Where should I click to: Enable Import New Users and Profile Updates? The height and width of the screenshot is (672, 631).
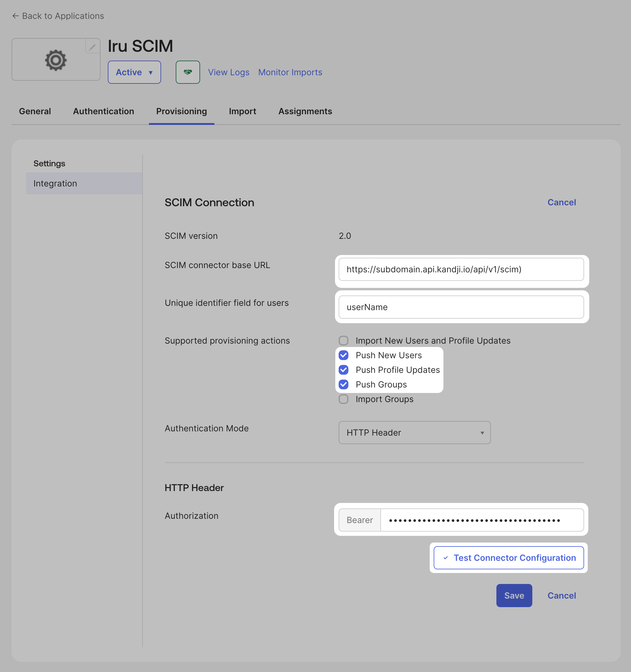pos(344,340)
